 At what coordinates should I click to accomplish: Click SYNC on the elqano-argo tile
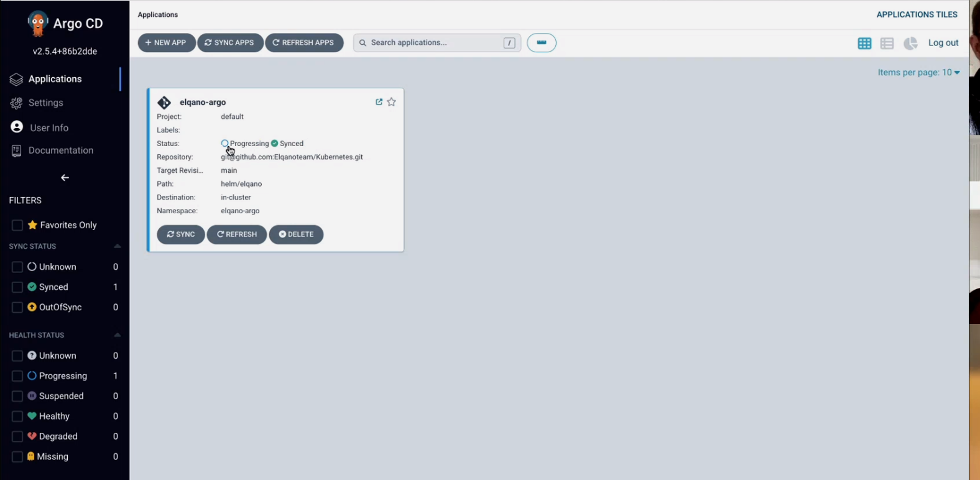coord(181,234)
